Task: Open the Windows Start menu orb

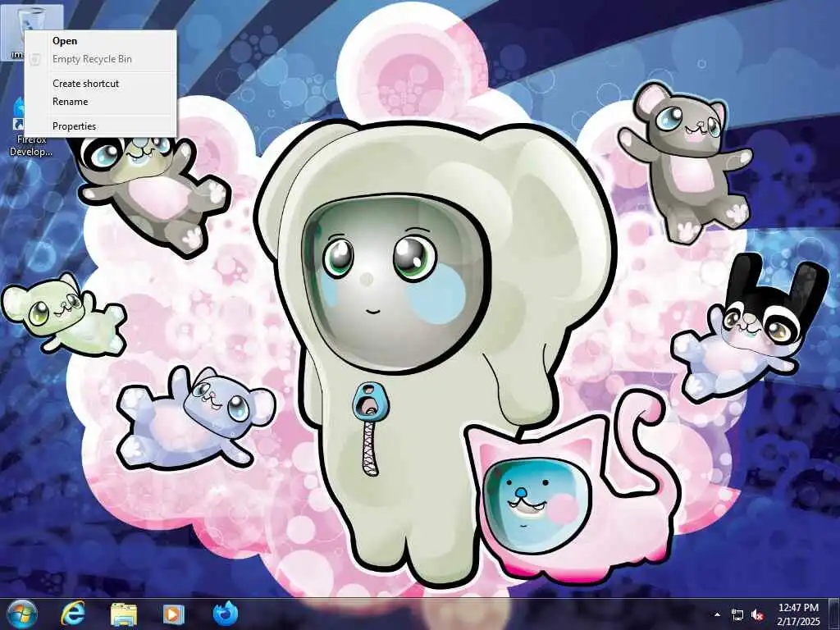Action: click(x=22, y=614)
